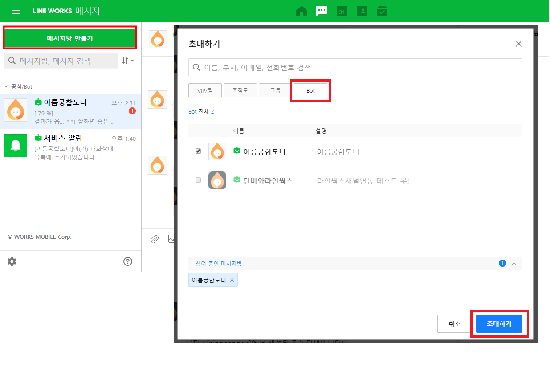Open the Calendar icon in the header
Screen dimensions: 550x392
[x=342, y=11]
